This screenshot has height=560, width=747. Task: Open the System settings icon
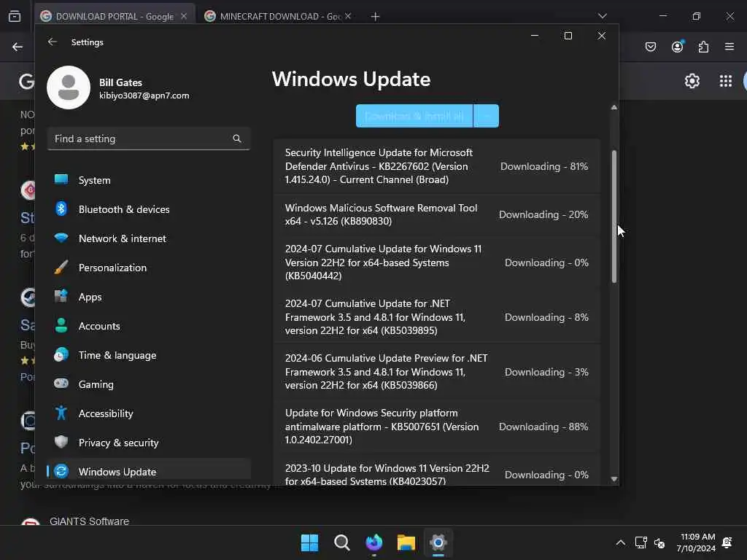[61, 179]
